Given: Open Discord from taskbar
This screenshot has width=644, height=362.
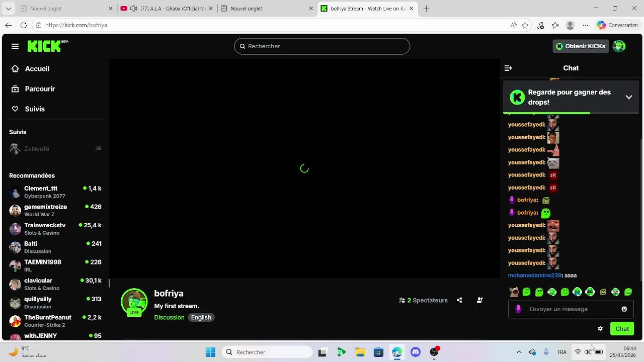Looking at the screenshot, I should point(416,352).
